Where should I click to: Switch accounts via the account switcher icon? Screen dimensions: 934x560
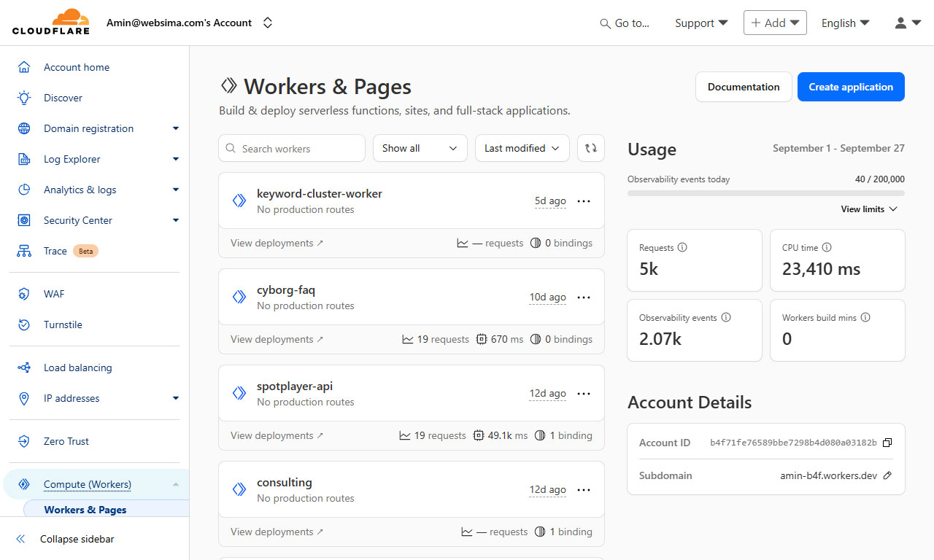[x=268, y=23]
